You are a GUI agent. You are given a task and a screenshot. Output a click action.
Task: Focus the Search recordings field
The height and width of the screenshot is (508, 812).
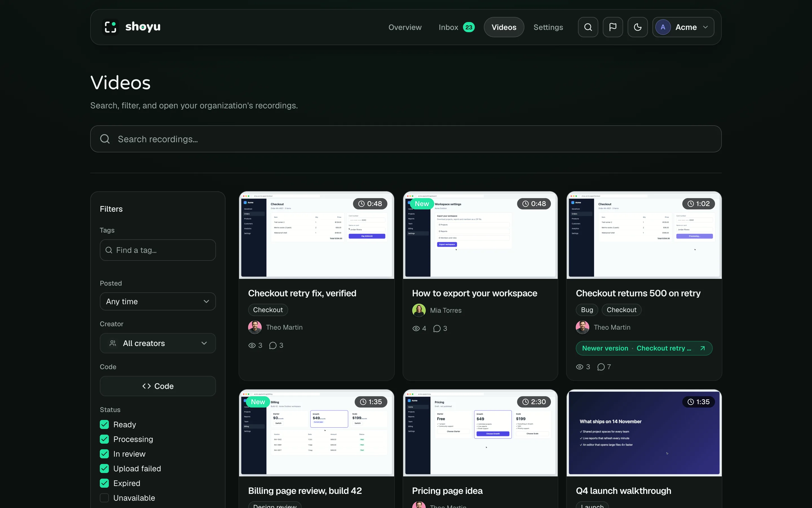[x=406, y=139]
